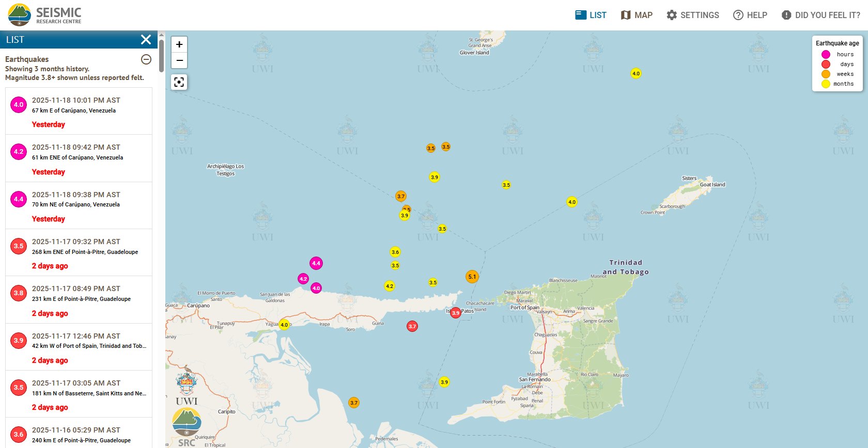Click the pink hours legend swatch
Image resolution: width=868 pixels, height=448 pixels.
(x=826, y=55)
